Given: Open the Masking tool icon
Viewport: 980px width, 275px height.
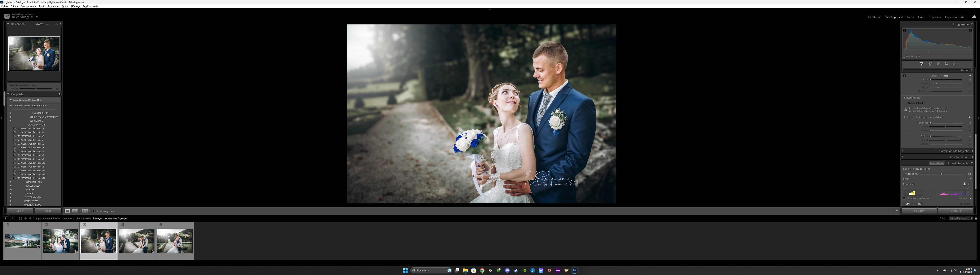Looking at the screenshot, I should [x=954, y=64].
